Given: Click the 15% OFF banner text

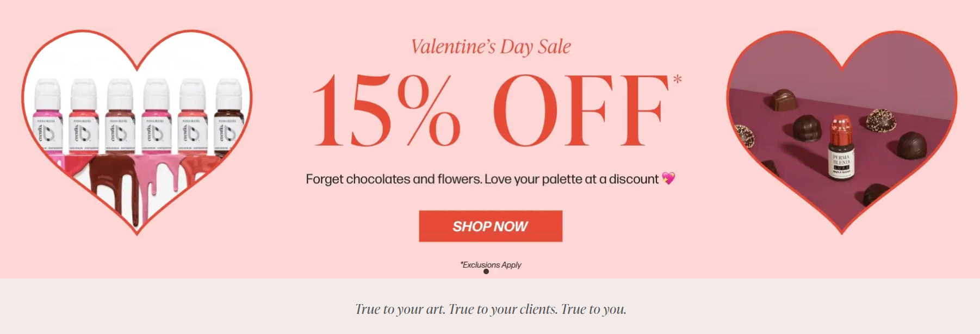Looking at the screenshot, I should [x=489, y=110].
